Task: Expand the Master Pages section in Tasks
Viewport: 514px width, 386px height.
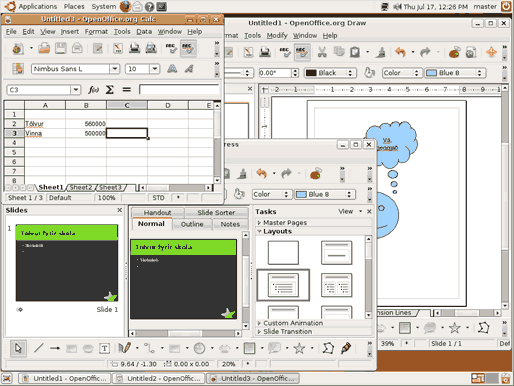Action: pyautogui.click(x=285, y=223)
